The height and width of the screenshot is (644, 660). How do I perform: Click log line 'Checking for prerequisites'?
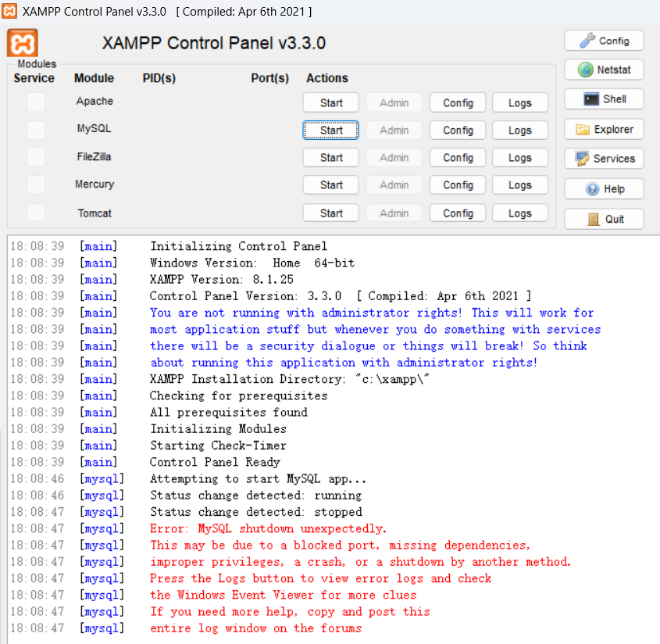(239, 395)
